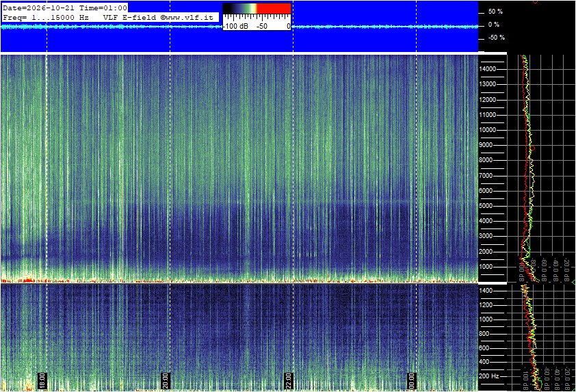This screenshot has height=392, width=576.
Task: Click the 2000 frequency axis label
Action: click(486, 252)
